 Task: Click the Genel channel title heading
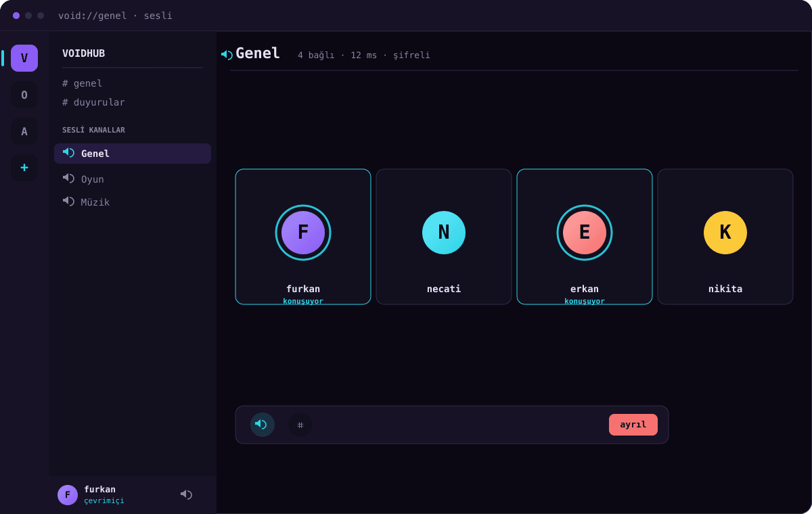point(258,53)
